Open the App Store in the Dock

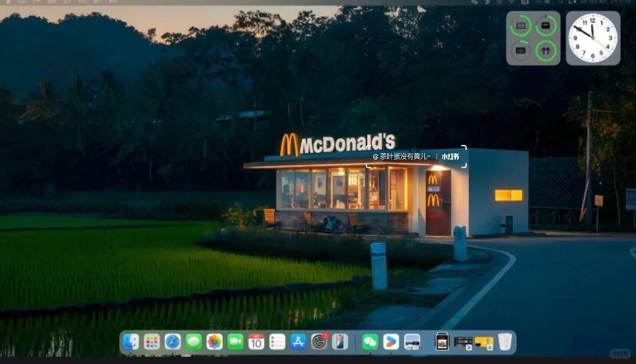(x=298, y=342)
